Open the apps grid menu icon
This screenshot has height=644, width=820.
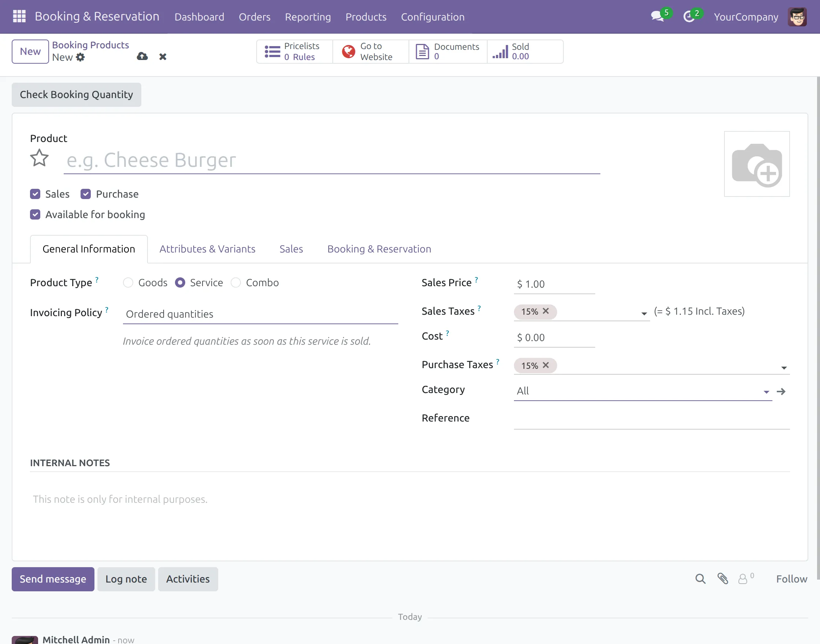point(19,16)
